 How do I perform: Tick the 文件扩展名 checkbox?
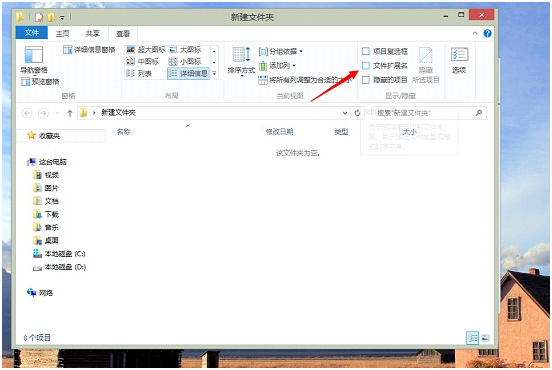point(366,65)
